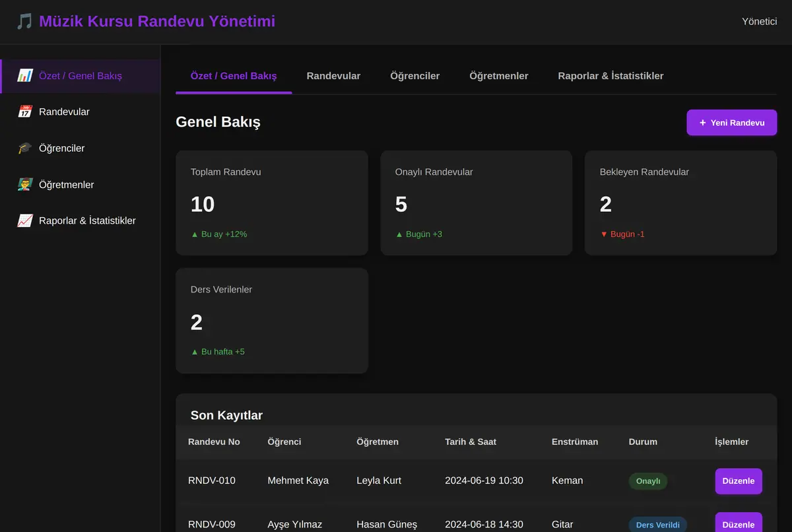This screenshot has height=532, width=792.
Task: Click the teacher name Hasan Güneş
Action: (387, 525)
